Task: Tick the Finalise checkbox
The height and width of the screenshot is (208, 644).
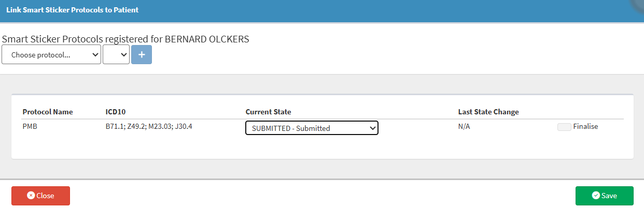Action: (x=564, y=127)
